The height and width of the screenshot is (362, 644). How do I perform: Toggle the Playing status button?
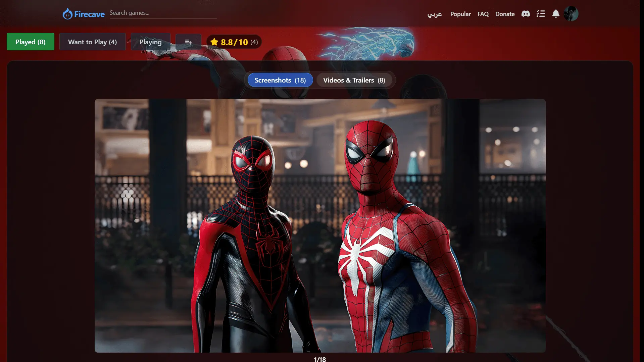click(x=151, y=42)
